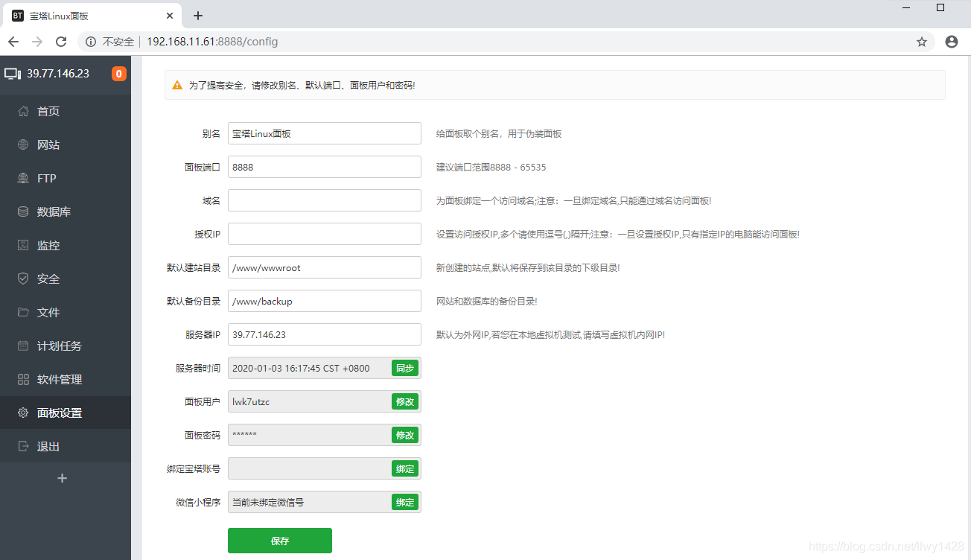971x560 pixels.
Task: Open 计划任务 in the sidebar
Action: point(66,346)
